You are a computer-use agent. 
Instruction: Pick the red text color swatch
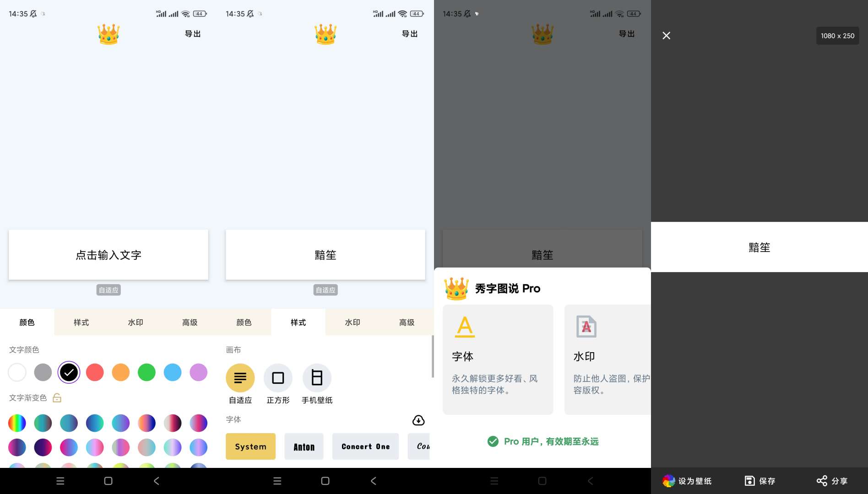coord(95,372)
